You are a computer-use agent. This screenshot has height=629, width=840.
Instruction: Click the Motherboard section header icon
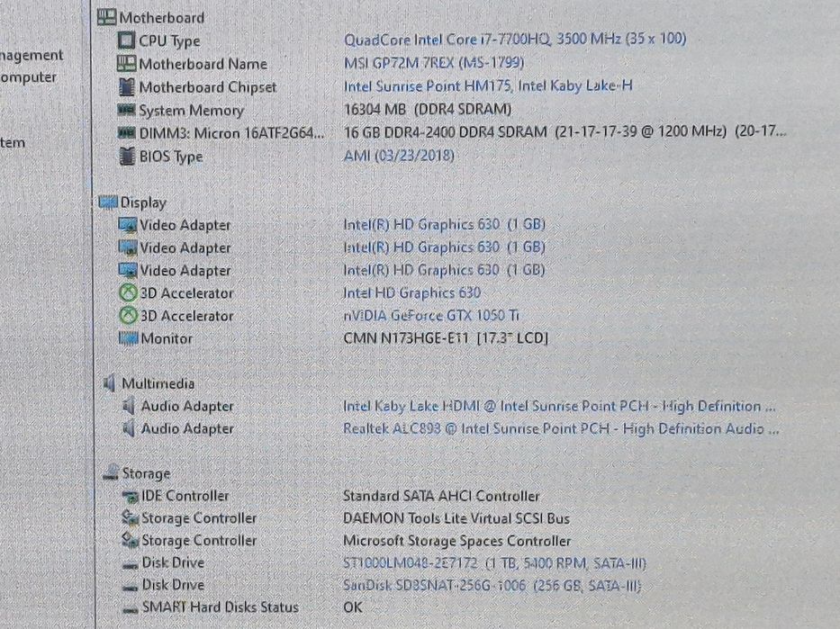(106, 17)
